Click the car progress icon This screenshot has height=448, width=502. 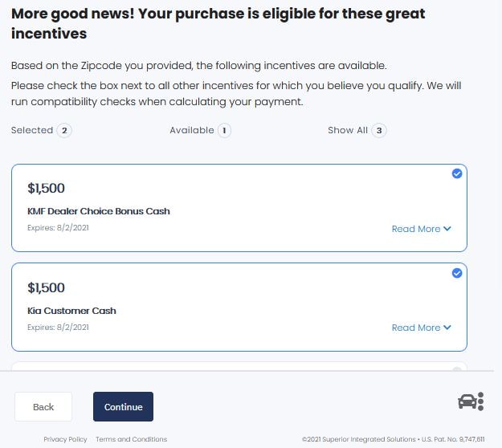471,401
